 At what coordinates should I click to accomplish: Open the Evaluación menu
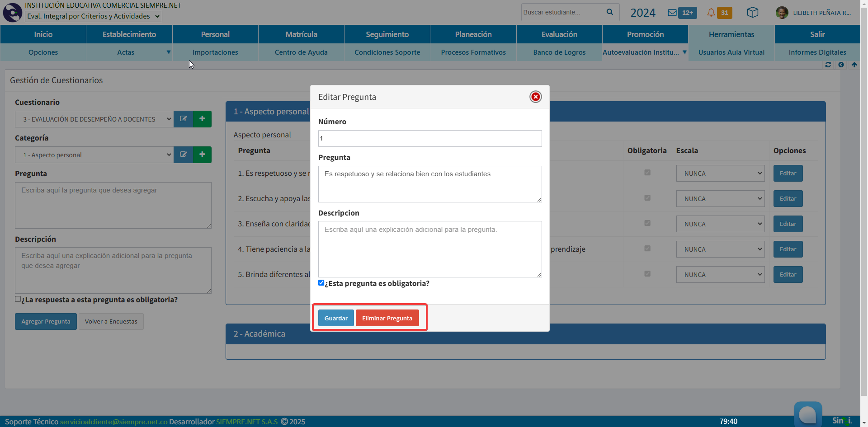[559, 34]
